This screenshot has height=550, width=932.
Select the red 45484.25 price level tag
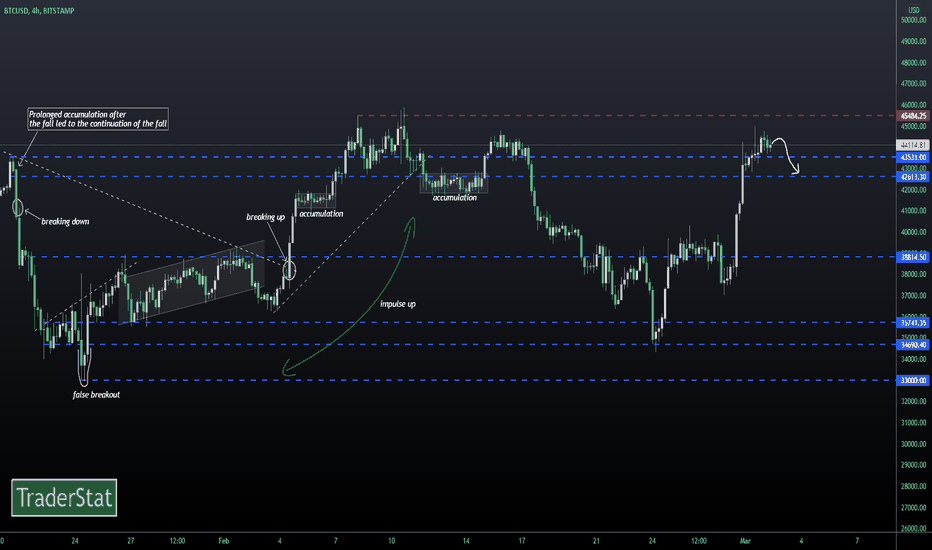(913, 116)
